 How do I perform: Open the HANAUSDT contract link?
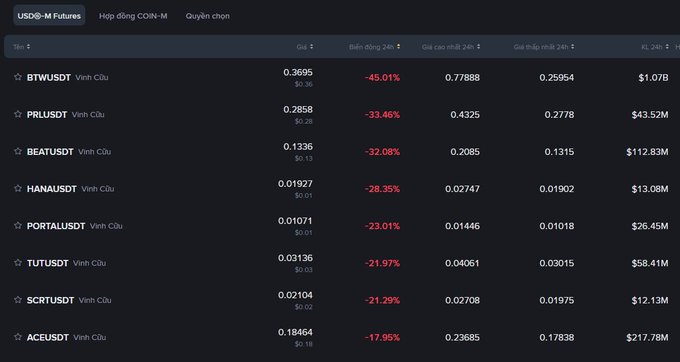click(52, 189)
